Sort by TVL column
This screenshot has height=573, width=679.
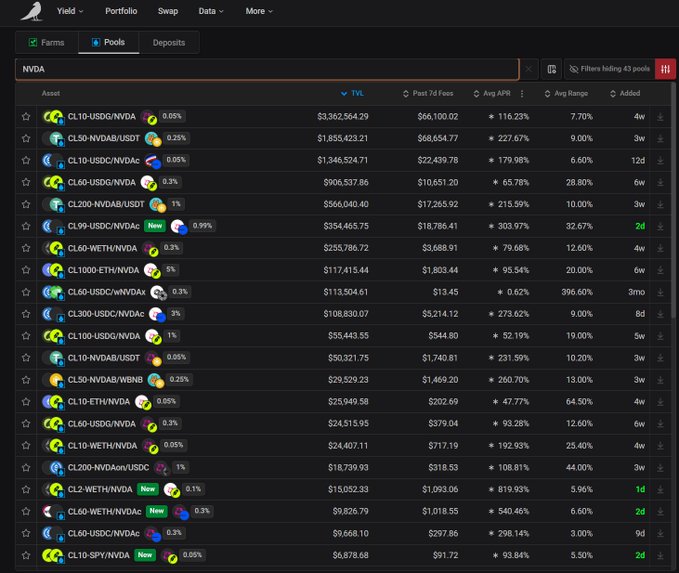tap(352, 94)
